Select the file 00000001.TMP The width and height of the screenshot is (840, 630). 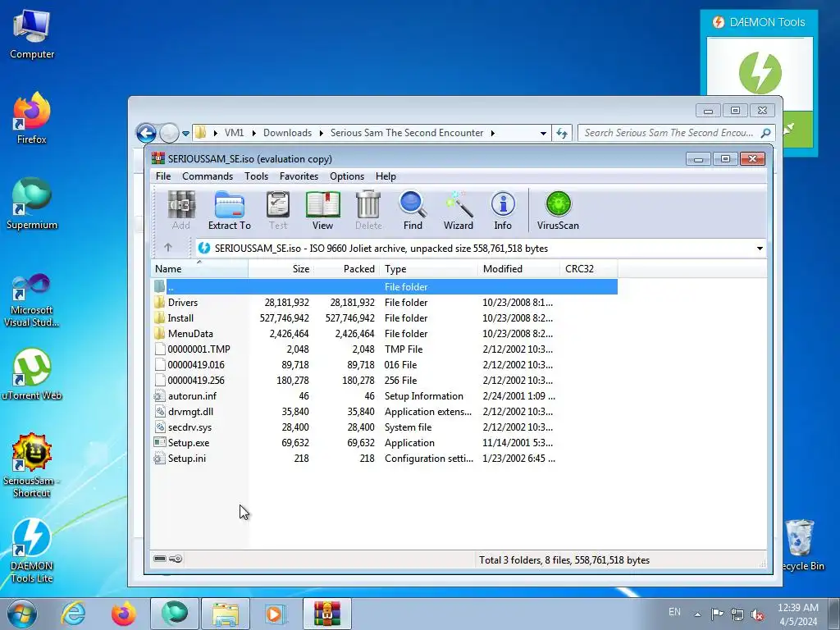[384, 349]
